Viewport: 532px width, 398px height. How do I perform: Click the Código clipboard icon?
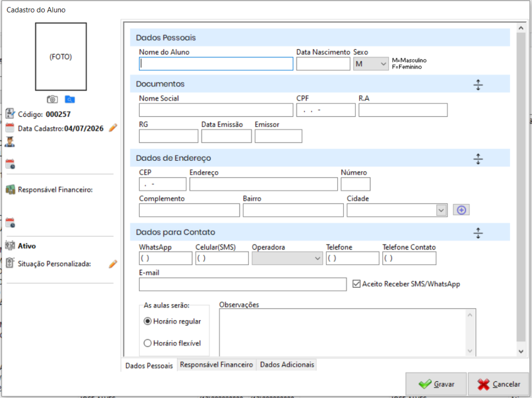(x=10, y=114)
